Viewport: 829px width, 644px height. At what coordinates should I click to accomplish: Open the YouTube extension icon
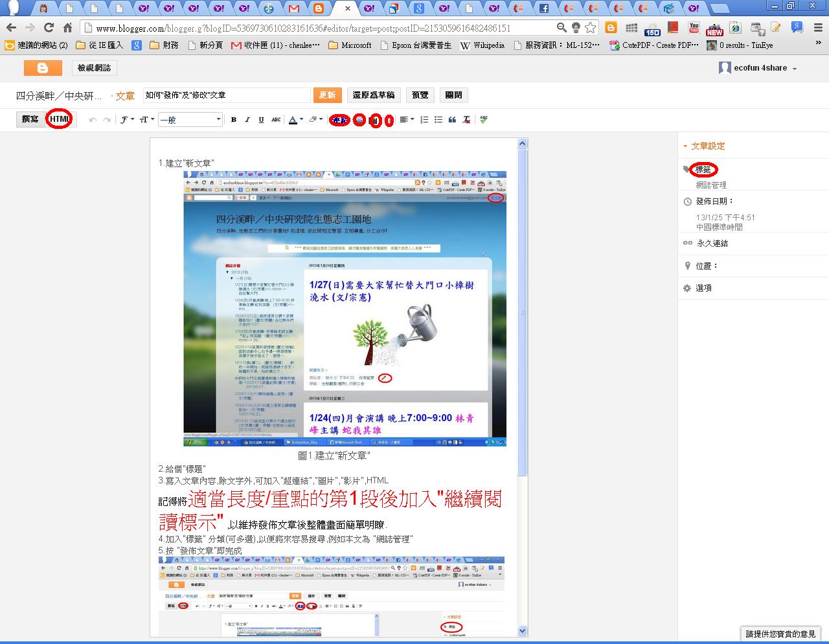coord(694,28)
